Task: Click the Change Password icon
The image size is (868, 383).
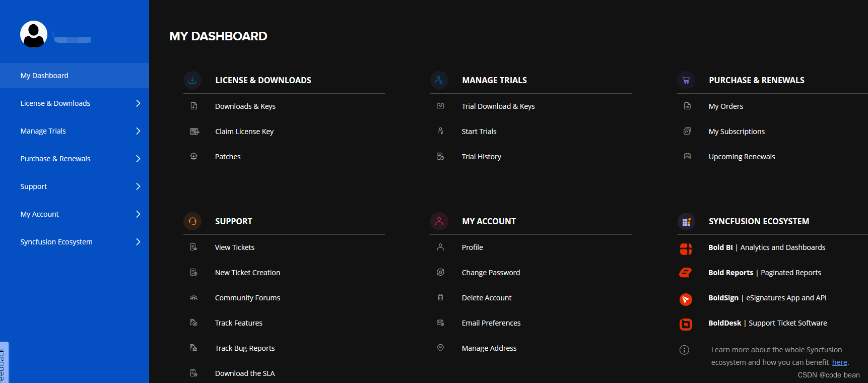Action: (x=440, y=272)
